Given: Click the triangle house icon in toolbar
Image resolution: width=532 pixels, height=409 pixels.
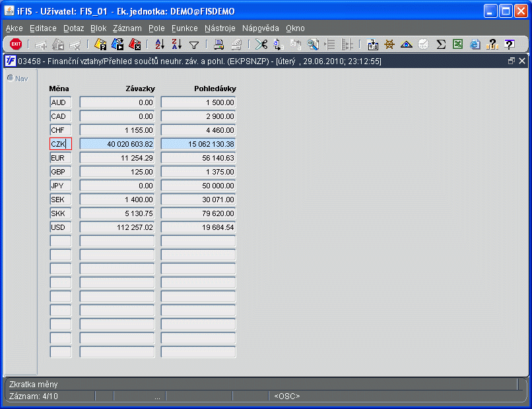Looking at the screenshot, I should point(407,44).
